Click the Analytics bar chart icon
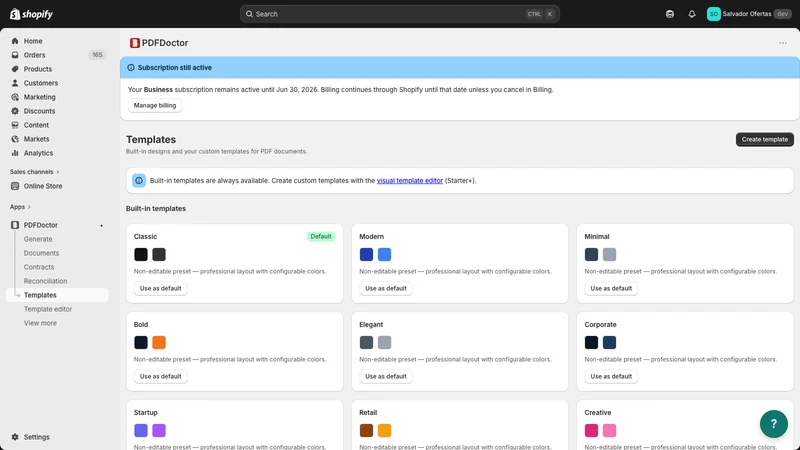Screen dimensions: 800x450 pos(15,153)
